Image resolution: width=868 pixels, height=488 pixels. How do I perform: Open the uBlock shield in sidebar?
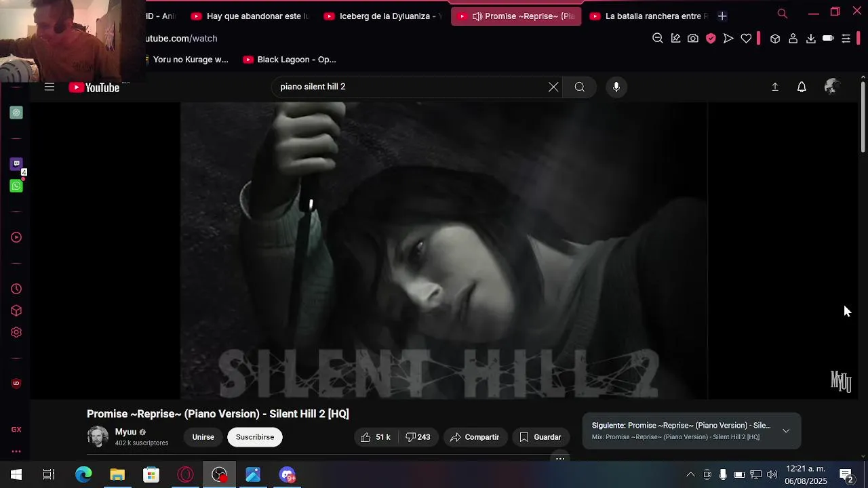pyautogui.click(x=16, y=384)
